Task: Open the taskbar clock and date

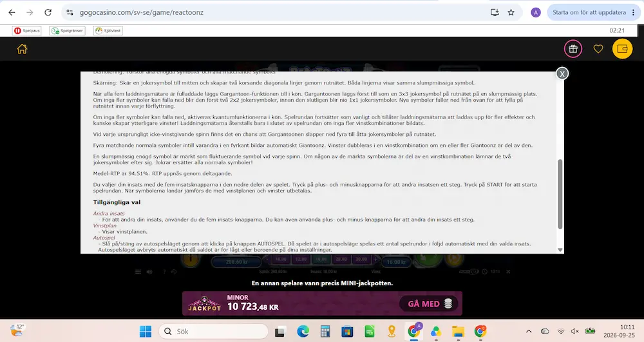Action: tap(619, 331)
